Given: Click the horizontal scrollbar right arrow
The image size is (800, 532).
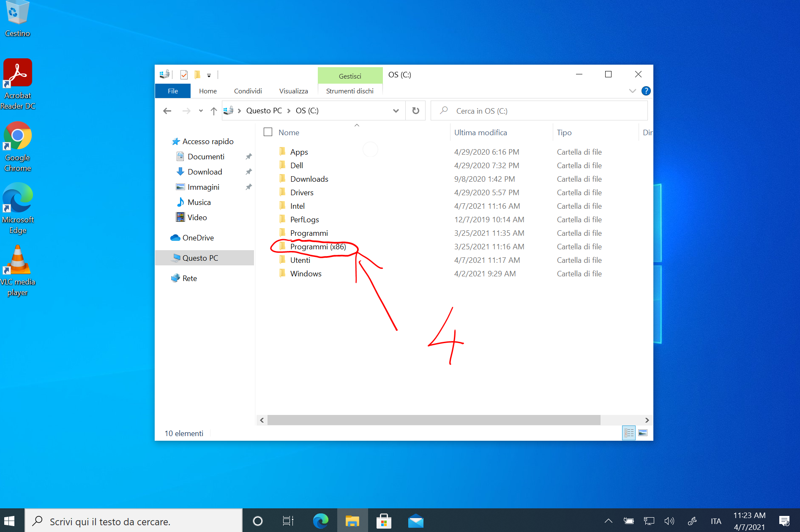Looking at the screenshot, I should pyautogui.click(x=647, y=420).
